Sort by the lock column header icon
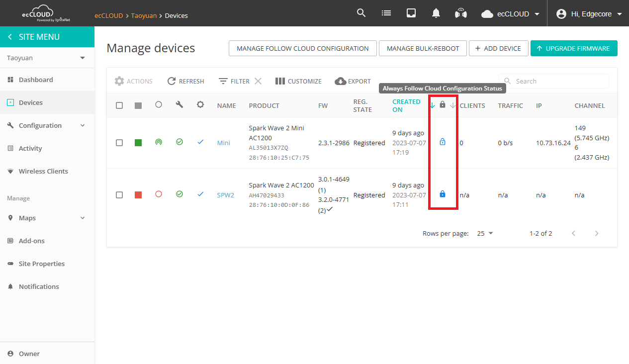Image resolution: width=629 pixels, height=364 pixels. click(443, 104)
